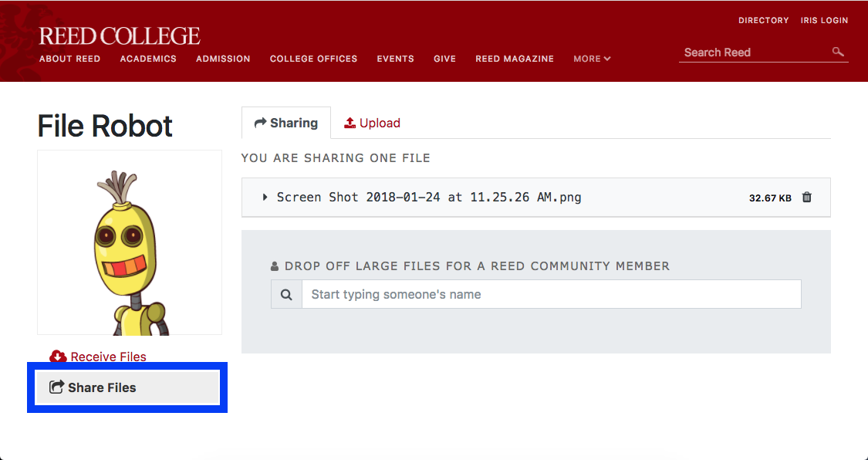This screenshot has width=868, height=460.
Task: Open the Academics menu item
Action: [x=148, y=59]
